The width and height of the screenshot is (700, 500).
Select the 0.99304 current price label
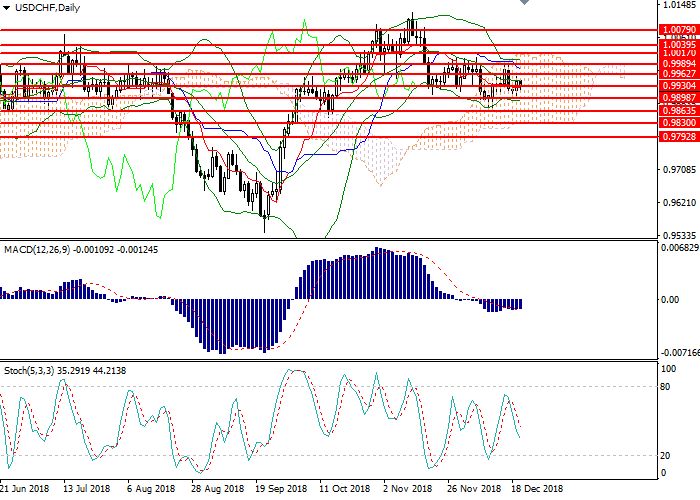675,86
